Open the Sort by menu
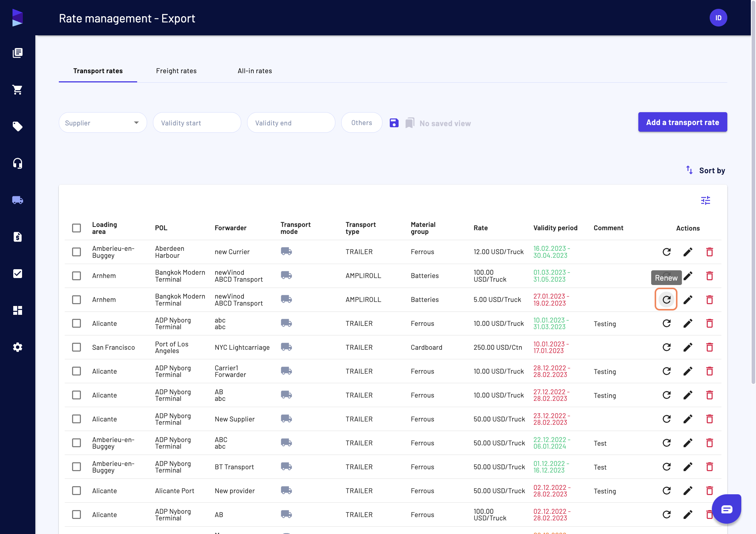 (706, 170)
